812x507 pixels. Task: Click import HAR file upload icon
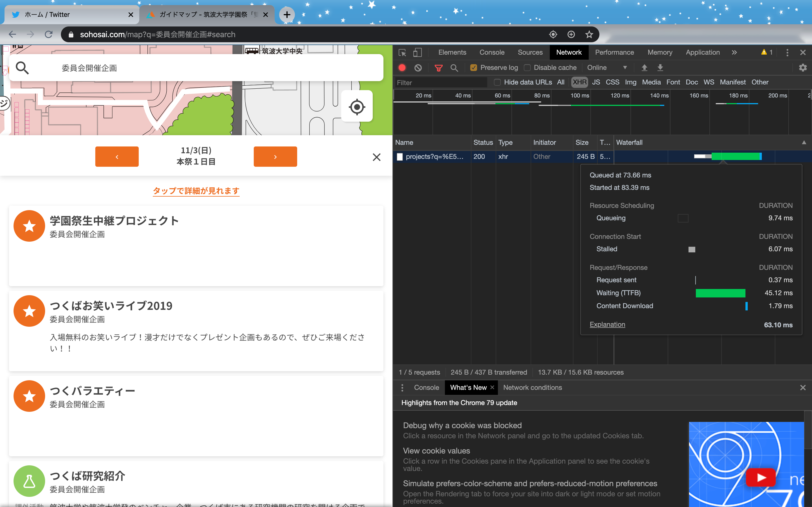coord(644,68)
